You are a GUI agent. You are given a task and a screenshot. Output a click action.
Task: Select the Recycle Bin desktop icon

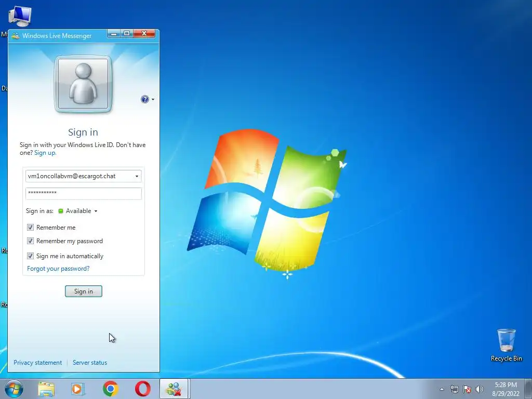506,345
